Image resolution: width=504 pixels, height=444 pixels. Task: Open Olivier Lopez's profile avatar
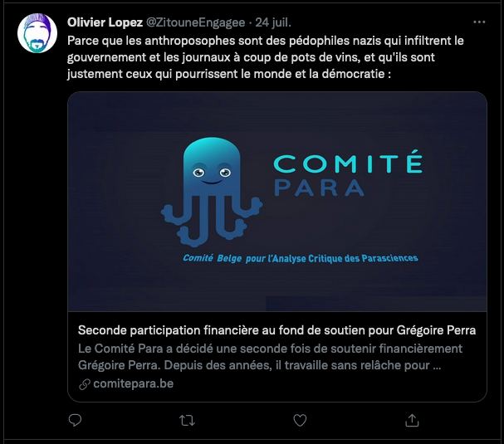[x=37, y=33]
